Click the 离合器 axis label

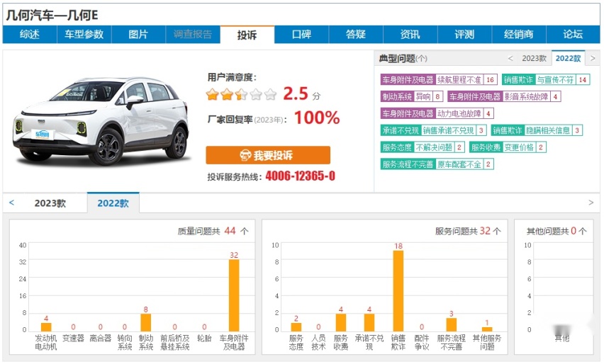(100, 339)
